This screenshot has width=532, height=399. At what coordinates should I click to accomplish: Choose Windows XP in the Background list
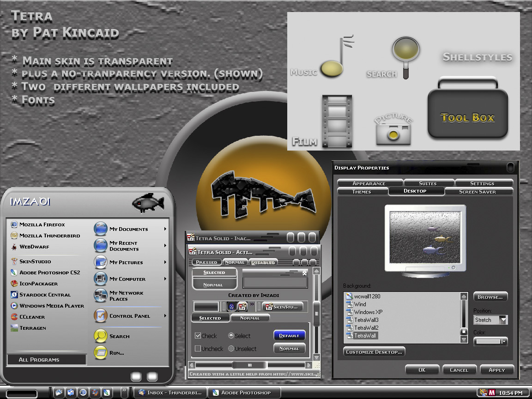coord(364,312)
